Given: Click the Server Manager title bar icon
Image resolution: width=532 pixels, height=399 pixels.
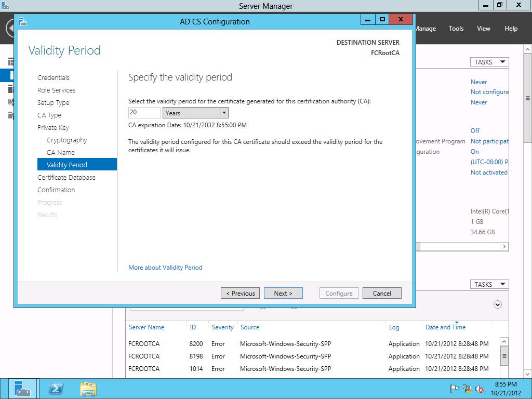Looking at the screenshot, I should (x=5, y=5).
